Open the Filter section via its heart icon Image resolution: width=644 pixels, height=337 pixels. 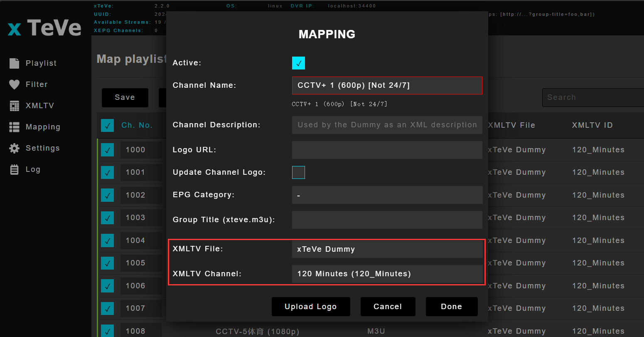15,84
